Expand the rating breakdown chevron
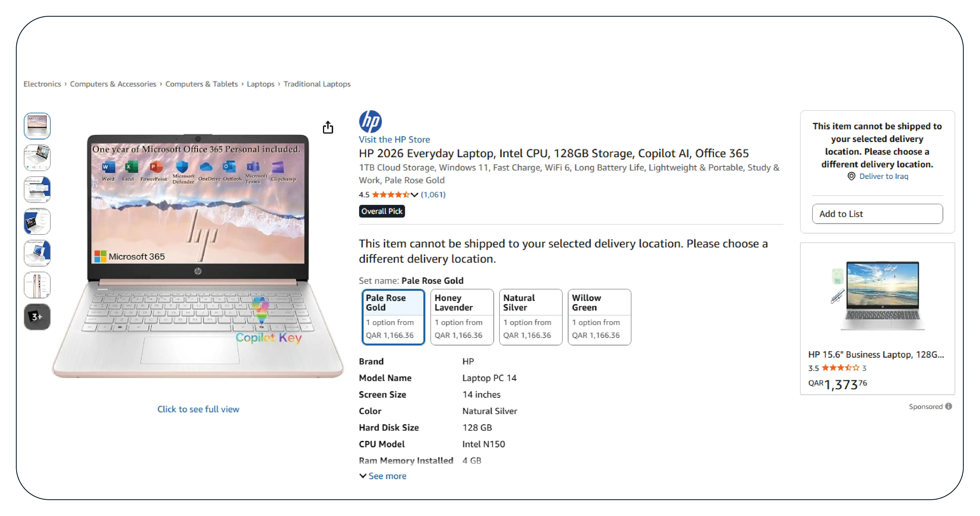The width and height of the screenshot is (980, 516). (414, 195)
